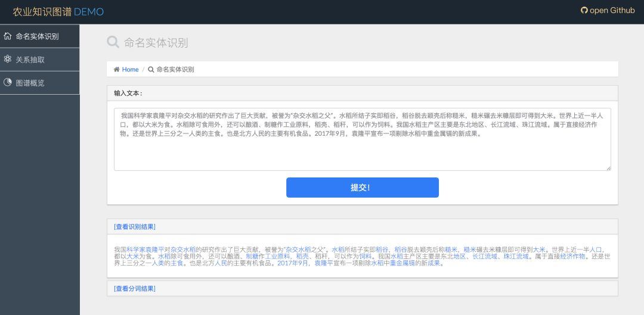Click the home icon in the sidebar
The height and width of the screenshot is (315, 644).
coord(7,36)
